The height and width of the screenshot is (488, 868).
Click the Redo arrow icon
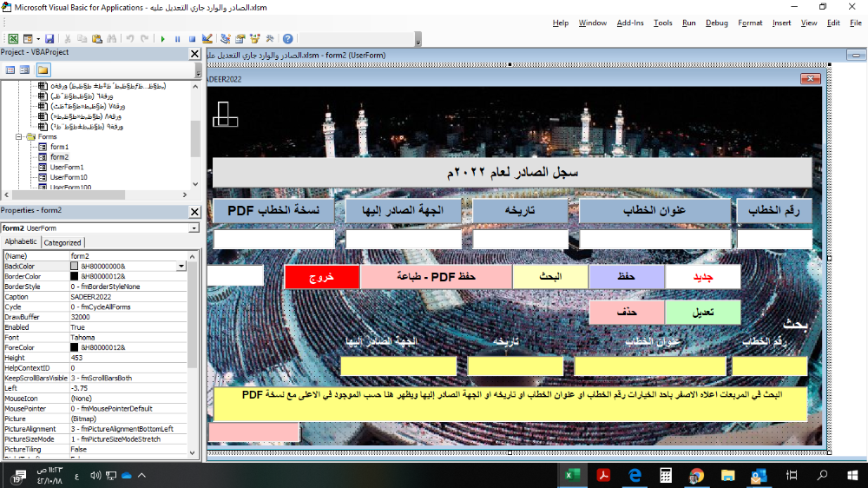(144, 39)
